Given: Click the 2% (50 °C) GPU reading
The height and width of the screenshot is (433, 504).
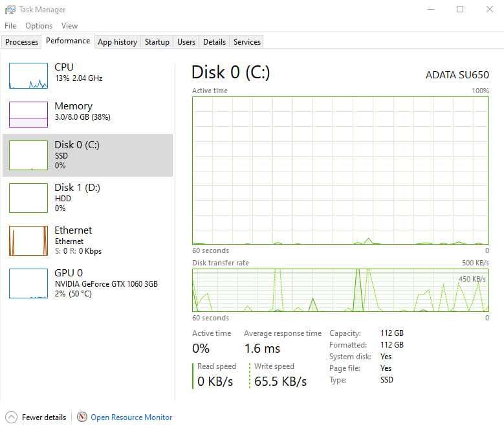Looking at the screenshot, I should [73, 294].
